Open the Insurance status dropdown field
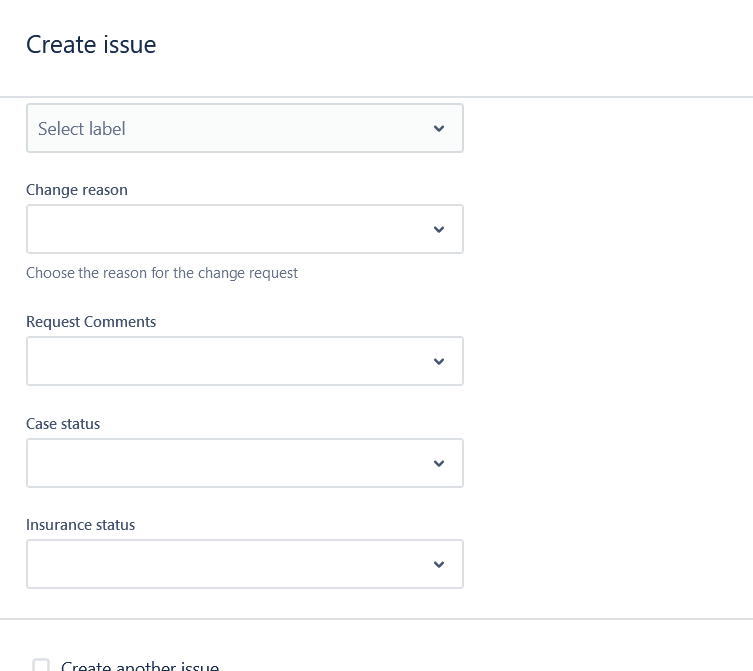This screenshot has height=671, width=753. click(230, 565)
